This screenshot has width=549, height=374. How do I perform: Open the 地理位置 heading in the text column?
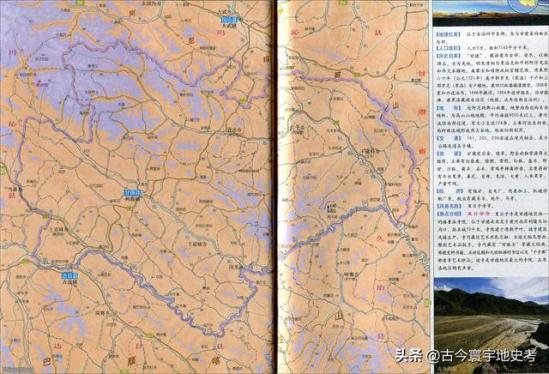pos(449,35)
